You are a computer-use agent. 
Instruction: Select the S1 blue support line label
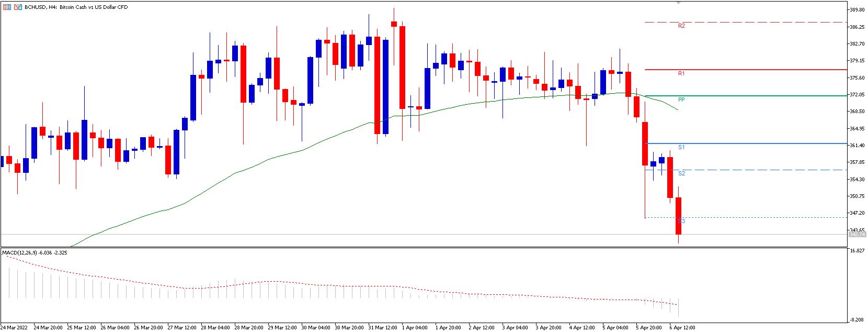tap(681, 147)
